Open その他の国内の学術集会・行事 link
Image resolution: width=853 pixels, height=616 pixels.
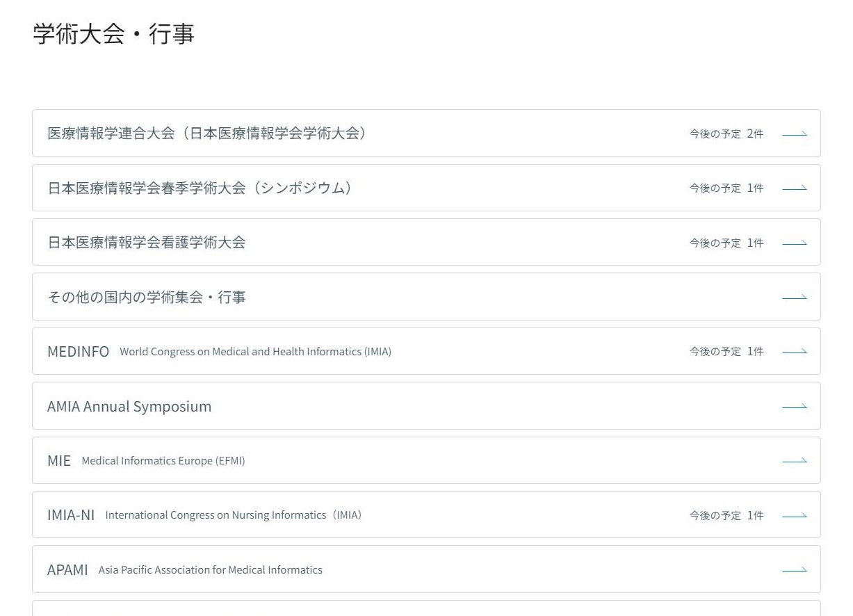pyautogui.click(x=426, y=297)
